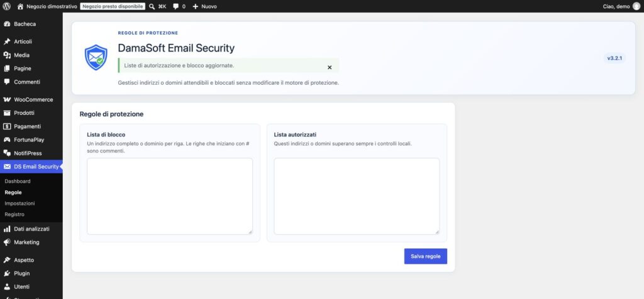The image size is (644, 299).
Task: Click the Media icon in sidebar
Action: 7,55
